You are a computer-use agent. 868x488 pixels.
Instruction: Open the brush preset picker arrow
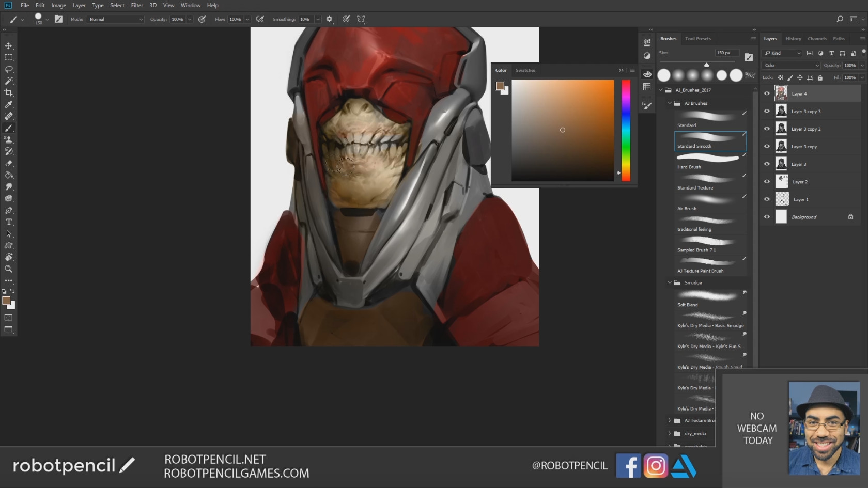47,19
